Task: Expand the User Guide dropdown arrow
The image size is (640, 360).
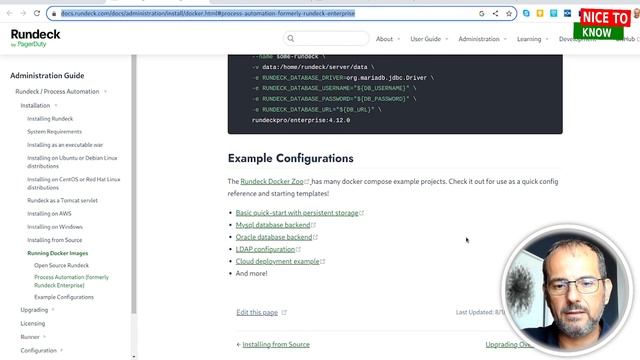Action: click(x=447, y=39)
